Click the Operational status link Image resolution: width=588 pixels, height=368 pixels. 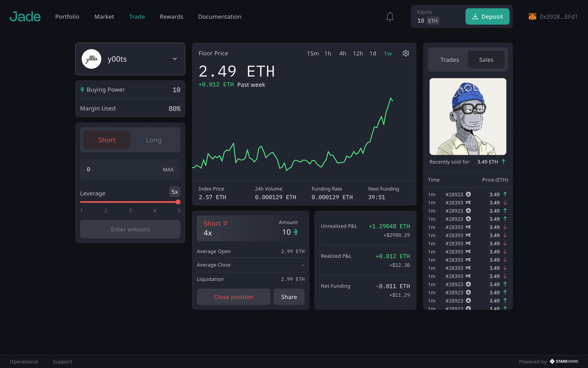click(24, 362)
